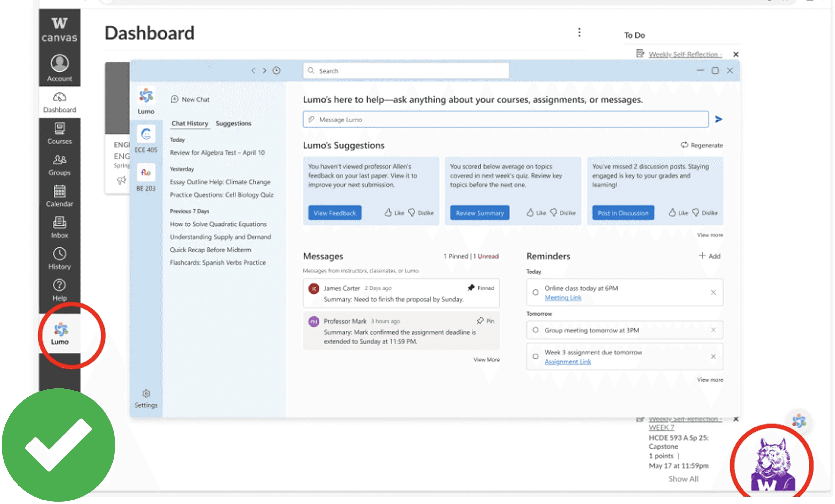This screenshot has height=504, width=835.
Task: Click the View Feedback button
Action: click(334, 213)
